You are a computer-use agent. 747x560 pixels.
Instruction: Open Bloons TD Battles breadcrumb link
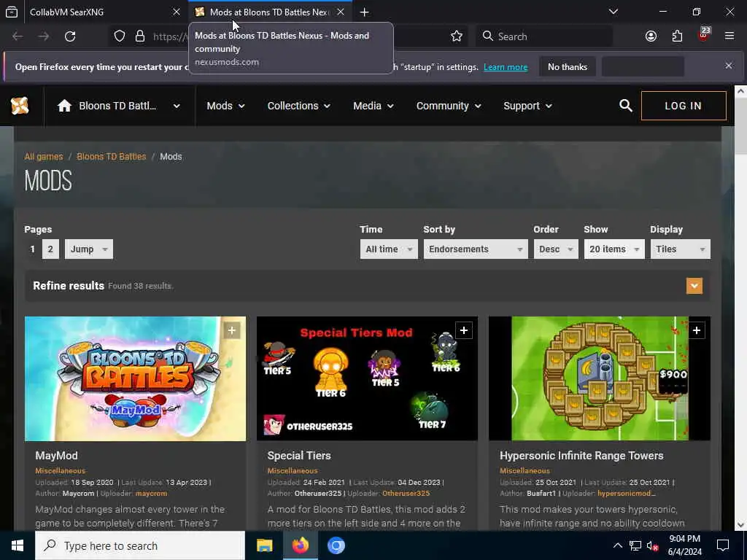111,157
